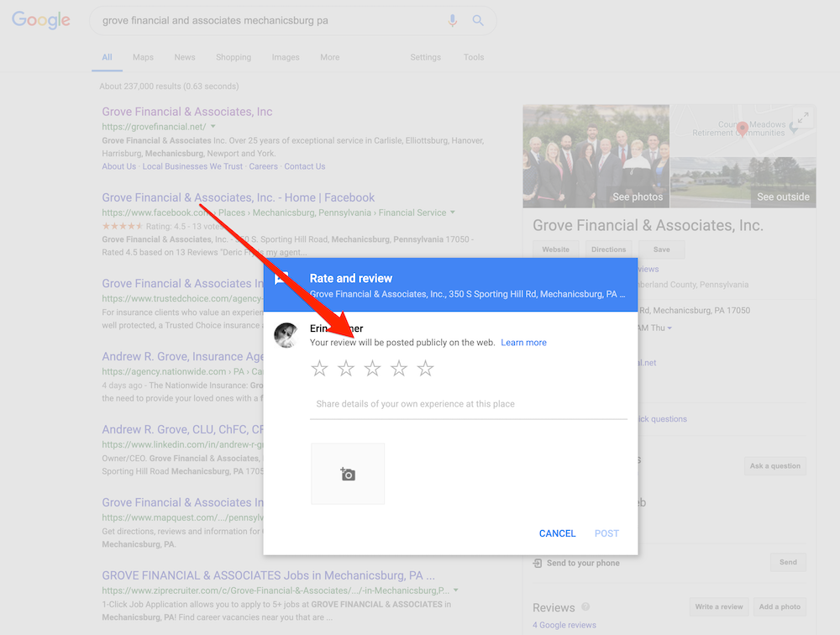Click reviewer profile avatar in dialog
Screen dimensions: 840x635
[x=286, y=335]
